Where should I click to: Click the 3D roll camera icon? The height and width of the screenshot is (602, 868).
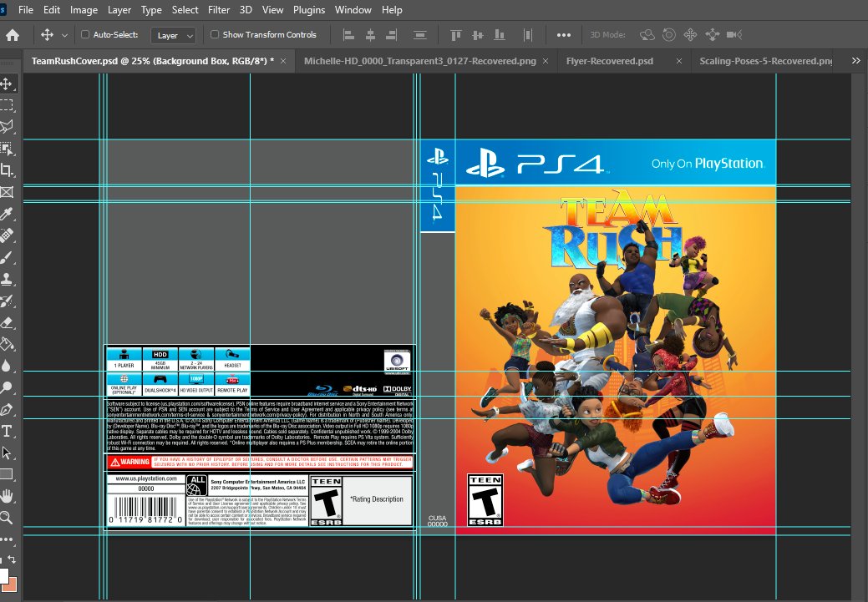point(668,35)
